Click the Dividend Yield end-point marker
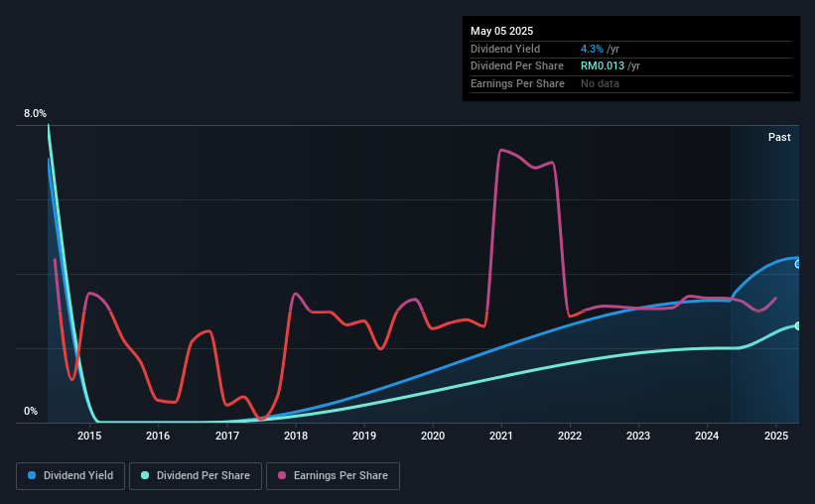Viewport: 815px width, 504px height. (x=798, y=265)
